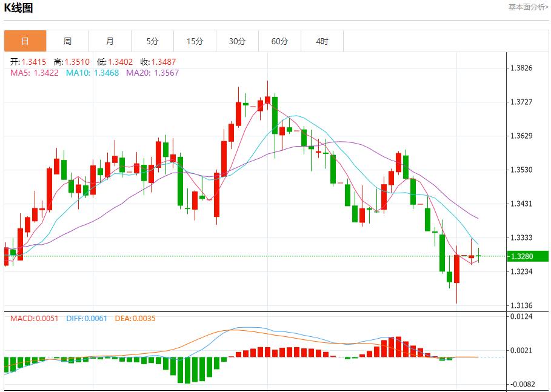Select the 5分 interval

(152, 41)
